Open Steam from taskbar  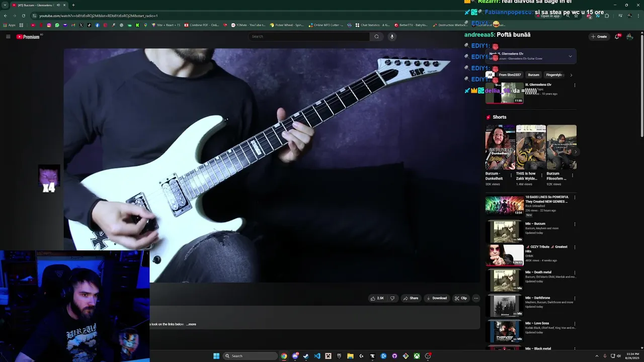pos(306,356)
